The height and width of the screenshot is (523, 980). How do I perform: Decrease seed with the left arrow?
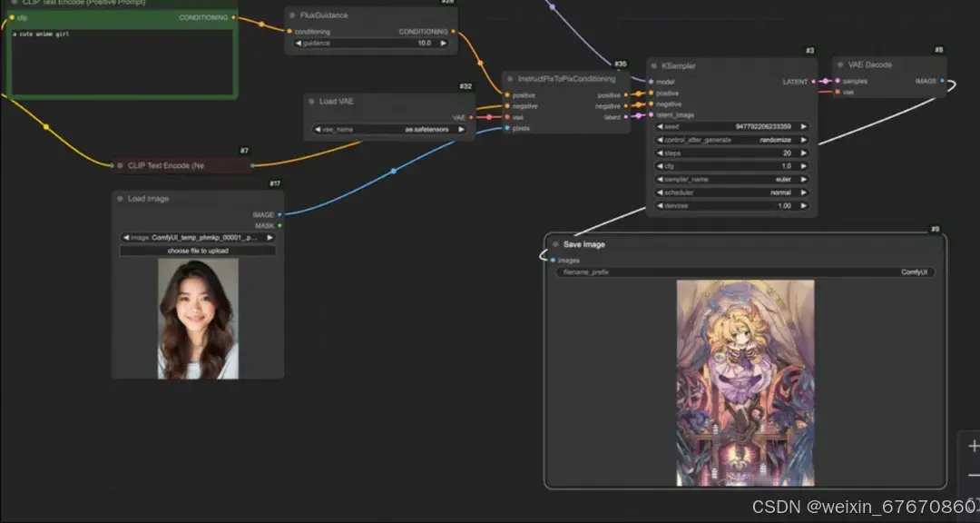pos(660,126)
